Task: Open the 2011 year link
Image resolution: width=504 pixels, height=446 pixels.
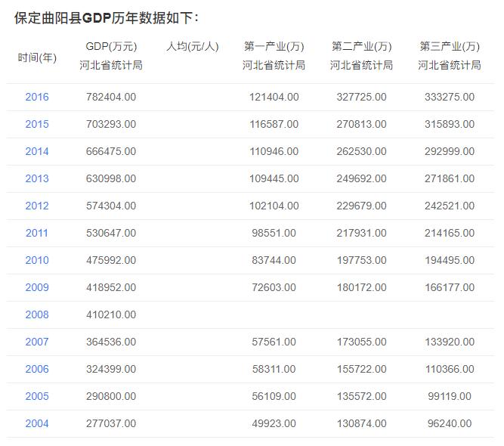Action: tap(37, 233)
